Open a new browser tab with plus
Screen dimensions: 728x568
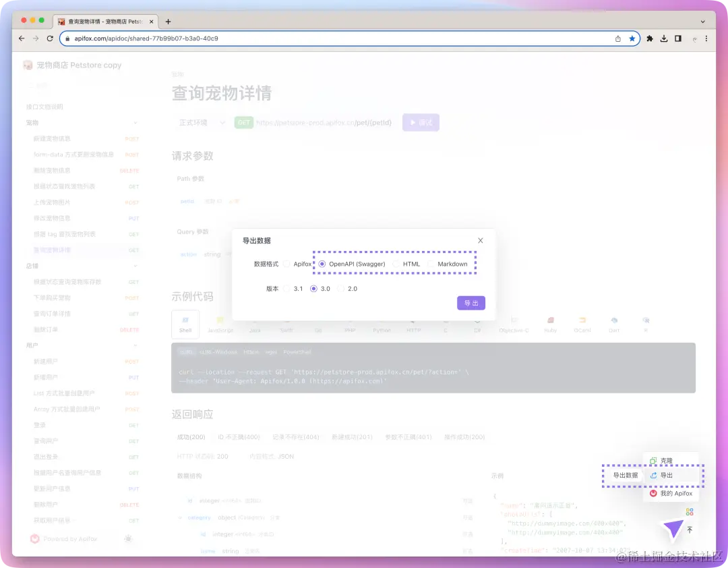168,22
